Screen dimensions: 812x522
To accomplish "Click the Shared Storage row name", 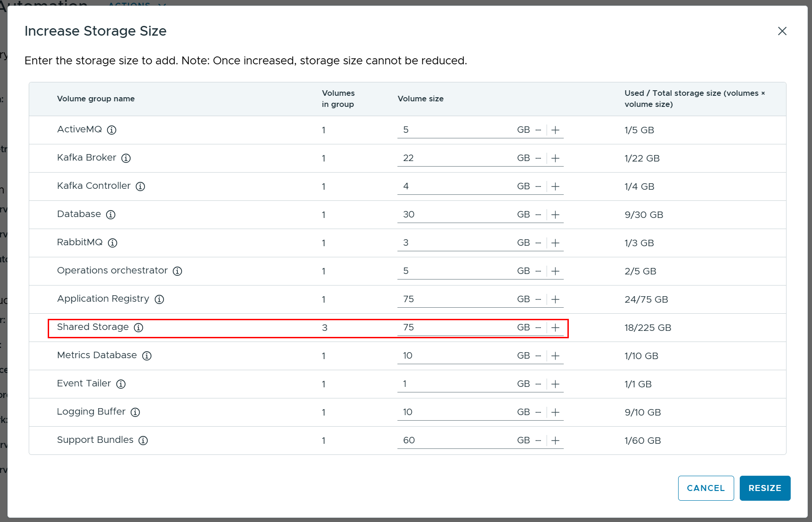I will tap(93, 327).
